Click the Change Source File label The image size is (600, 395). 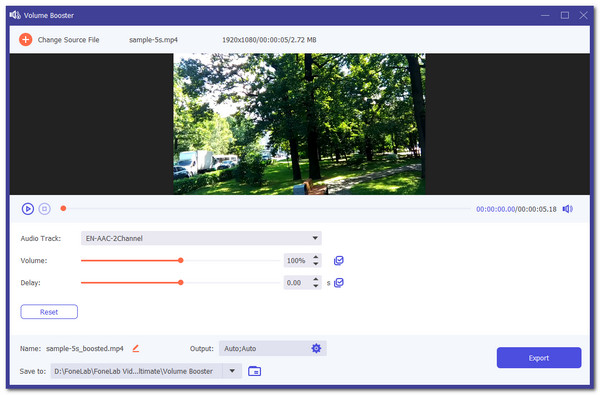[68, 40]
